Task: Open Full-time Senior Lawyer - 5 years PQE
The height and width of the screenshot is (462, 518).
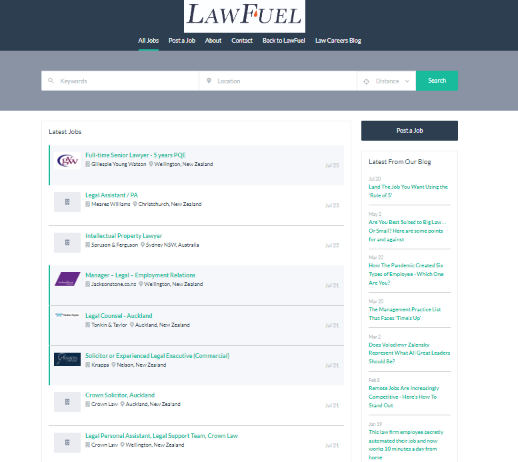Action: (135, 155)
